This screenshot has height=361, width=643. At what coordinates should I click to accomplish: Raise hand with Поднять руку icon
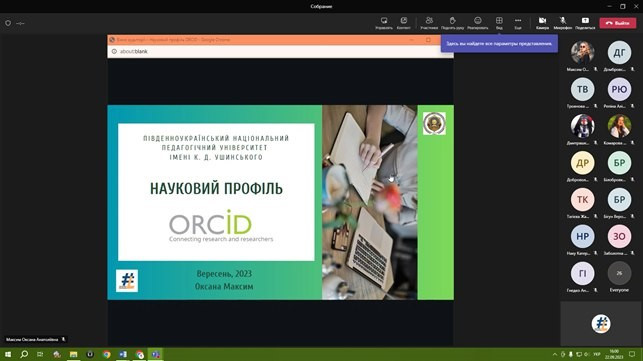tap(452, 23)
